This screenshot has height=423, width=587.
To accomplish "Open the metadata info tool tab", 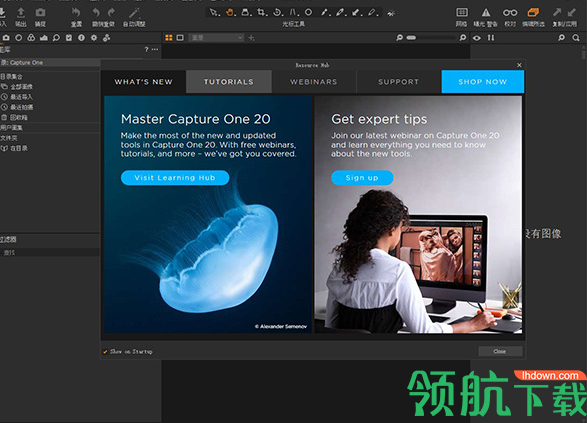I will tap(81, 38).
